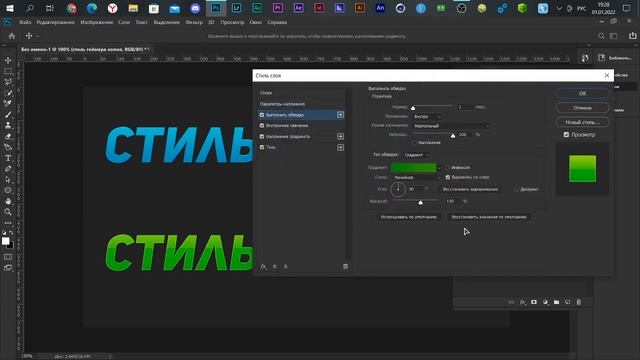Viewport: 640px width, 360px height.
Task: Delete effect with dialog trash icon
Action: 345,267
